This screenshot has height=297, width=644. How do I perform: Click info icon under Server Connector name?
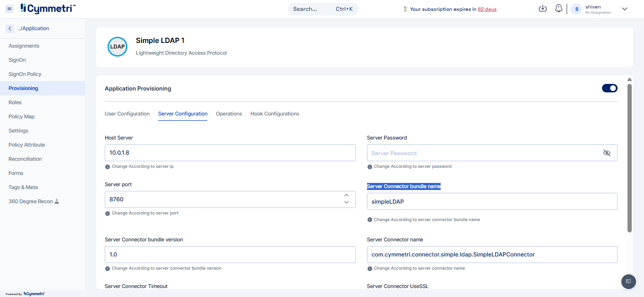point(370,269)
